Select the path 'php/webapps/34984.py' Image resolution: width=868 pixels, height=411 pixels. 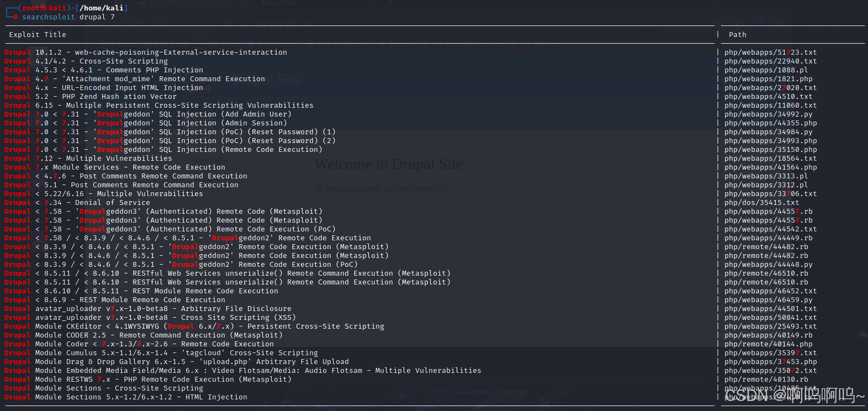click(x=769, y=132)
